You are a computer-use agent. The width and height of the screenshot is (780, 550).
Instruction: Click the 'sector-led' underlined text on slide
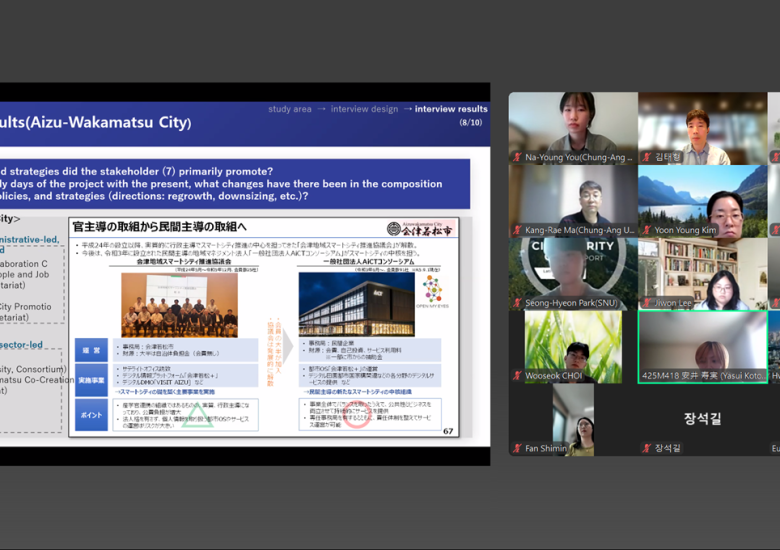click(21, 345)
